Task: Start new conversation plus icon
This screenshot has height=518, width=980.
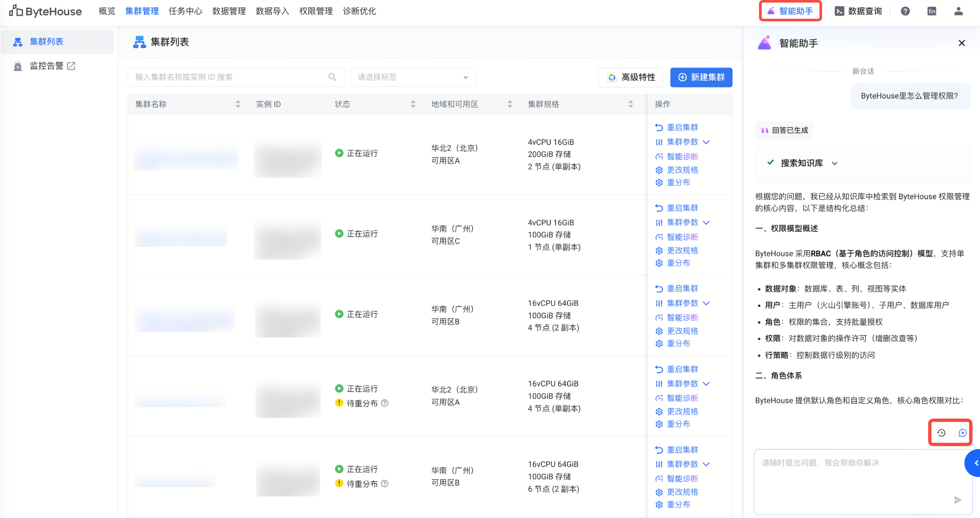Action: [x=962, y=433]
